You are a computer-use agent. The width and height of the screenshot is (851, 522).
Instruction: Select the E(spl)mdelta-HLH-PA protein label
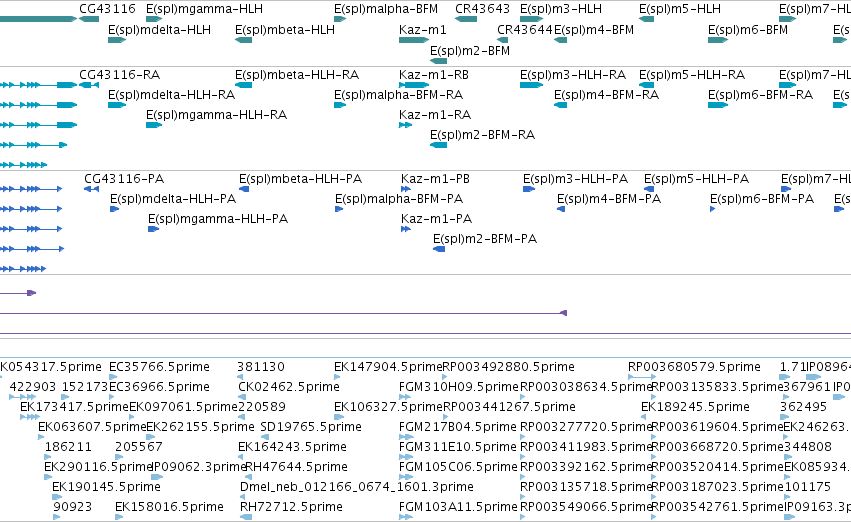[173, 199]
